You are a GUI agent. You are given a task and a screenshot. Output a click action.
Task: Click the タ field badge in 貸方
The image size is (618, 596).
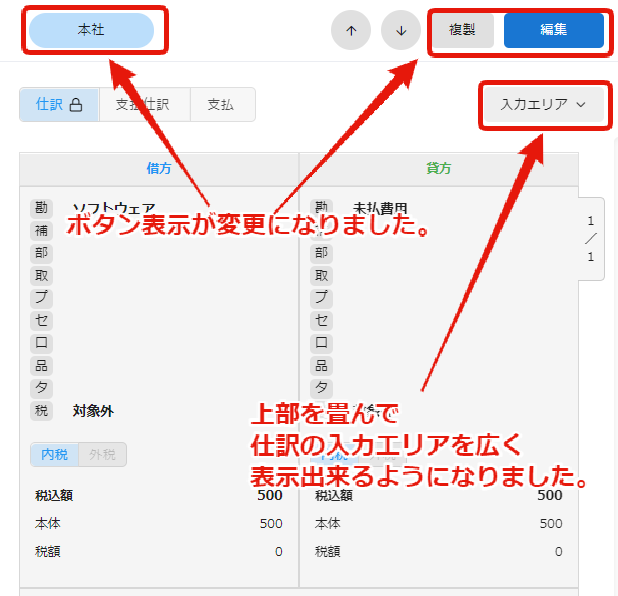point(321,388)
